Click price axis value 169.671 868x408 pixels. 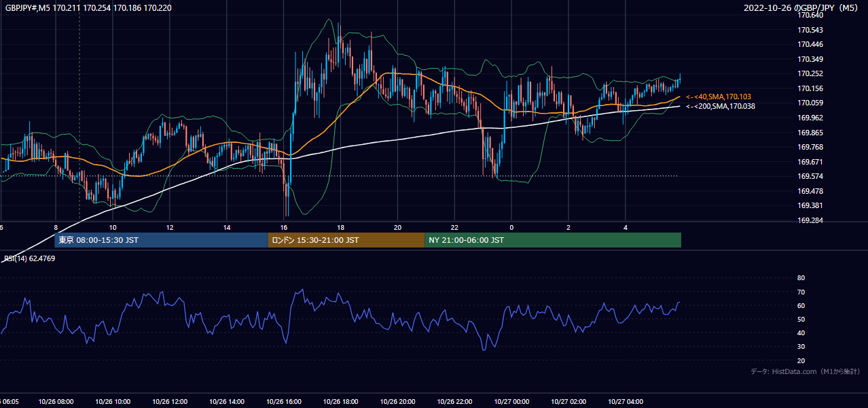point(811,162)
